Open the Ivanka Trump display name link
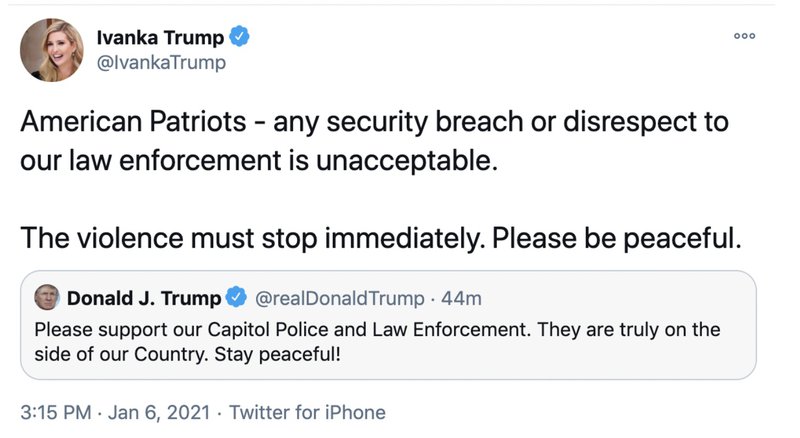800x438 pixels. coord(160,38)
